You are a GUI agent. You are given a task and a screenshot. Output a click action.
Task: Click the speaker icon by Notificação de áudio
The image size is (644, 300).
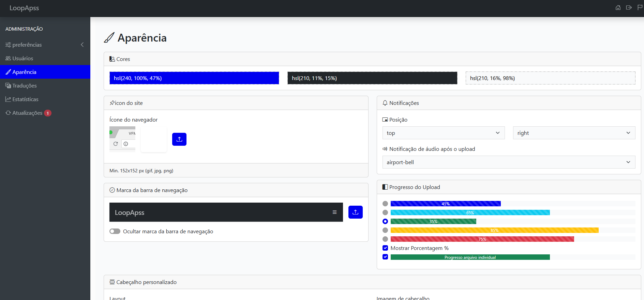[385, 149]
